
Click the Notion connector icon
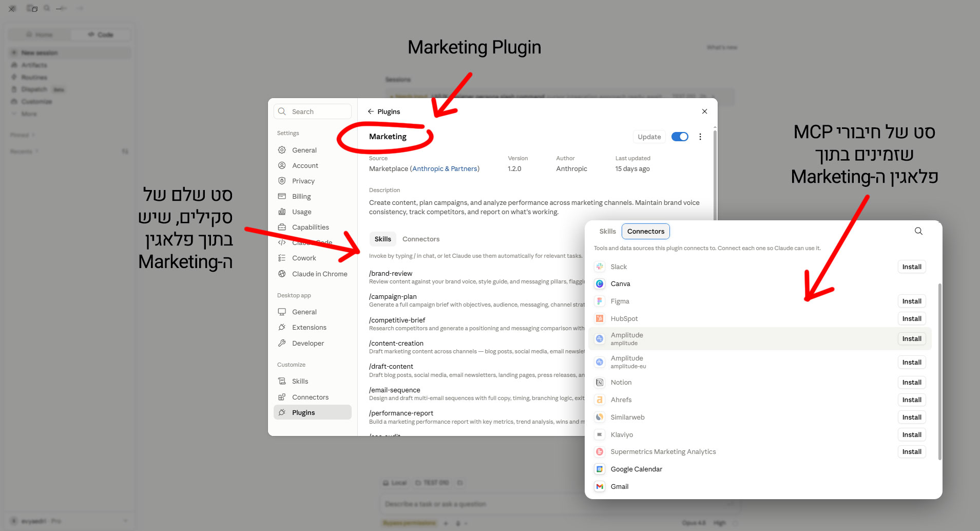pyautogui.click(x=600, y=382)
